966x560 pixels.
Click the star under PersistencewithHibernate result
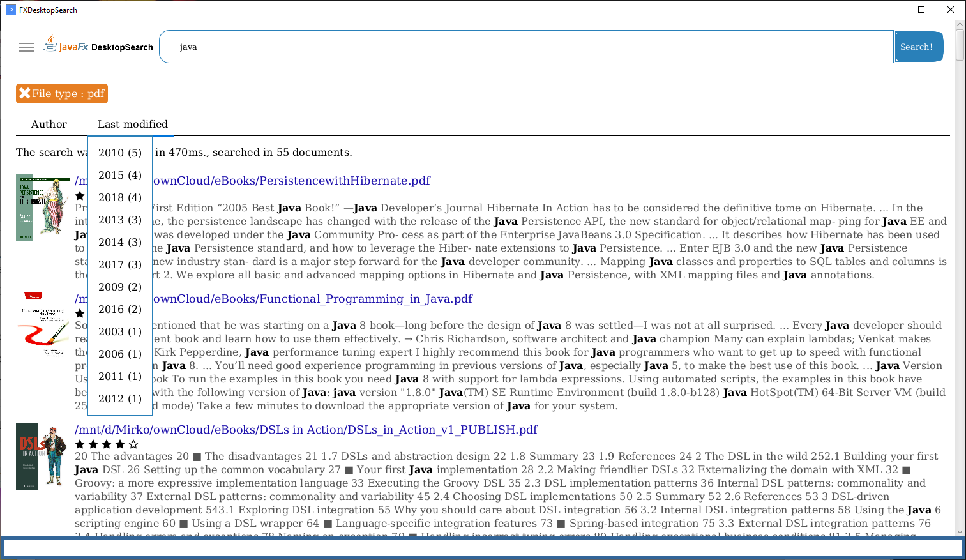pos(80,195)
